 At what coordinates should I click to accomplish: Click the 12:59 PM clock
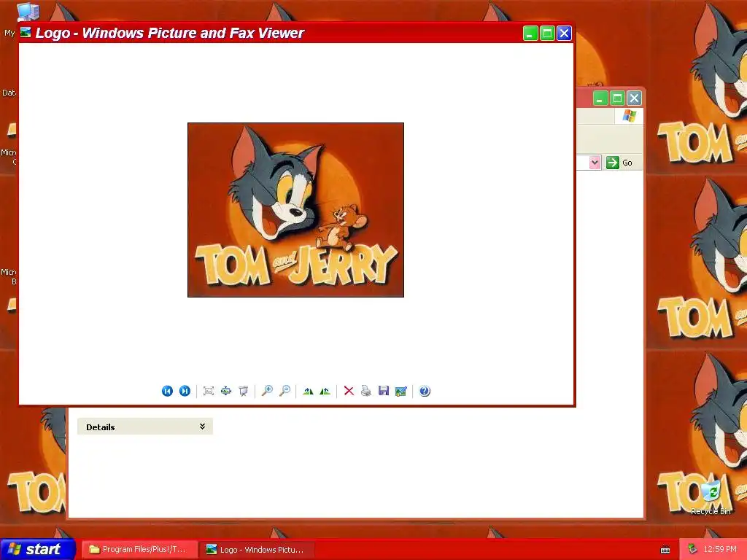[x=720, y=549]
